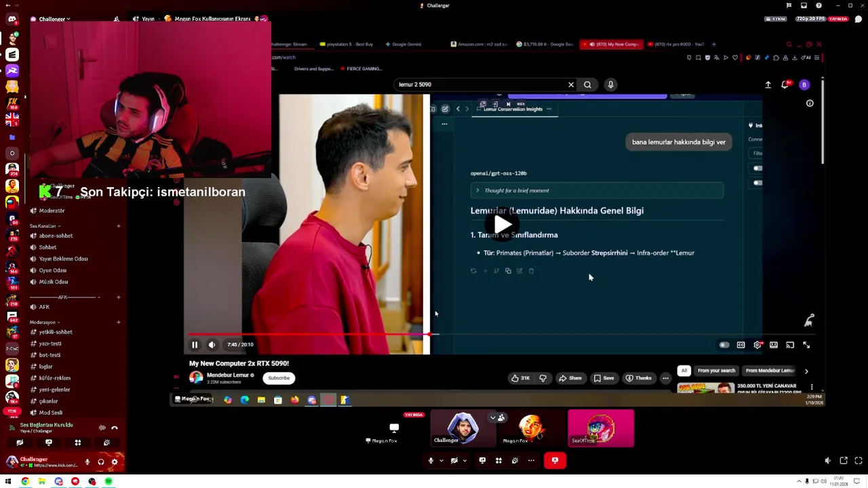Open Mendebur Lemur channel avatar
The height and width of the screenshot is (488, 868).
point(196,378)
